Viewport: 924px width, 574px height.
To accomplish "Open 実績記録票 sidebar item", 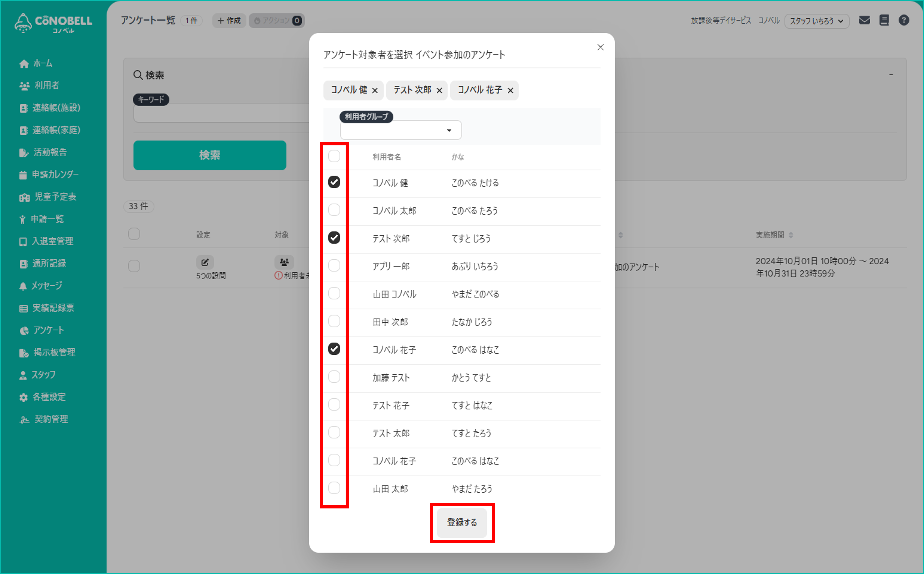I will click(x=46, y=308).
